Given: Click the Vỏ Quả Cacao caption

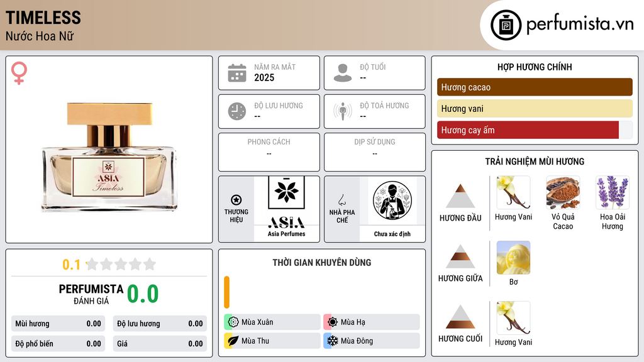Looking at the screenshot, I should [x=563, y=221].
